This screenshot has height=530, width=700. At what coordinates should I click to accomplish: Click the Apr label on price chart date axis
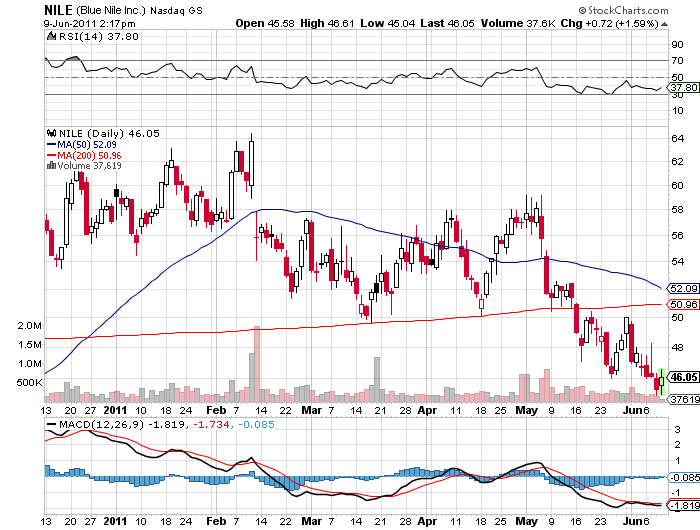coord(427,410)
